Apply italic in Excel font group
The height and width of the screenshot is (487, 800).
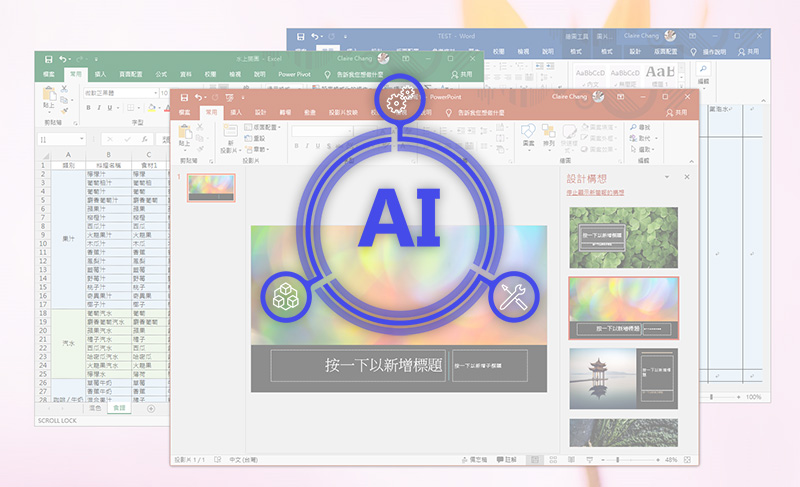(99, 108)
